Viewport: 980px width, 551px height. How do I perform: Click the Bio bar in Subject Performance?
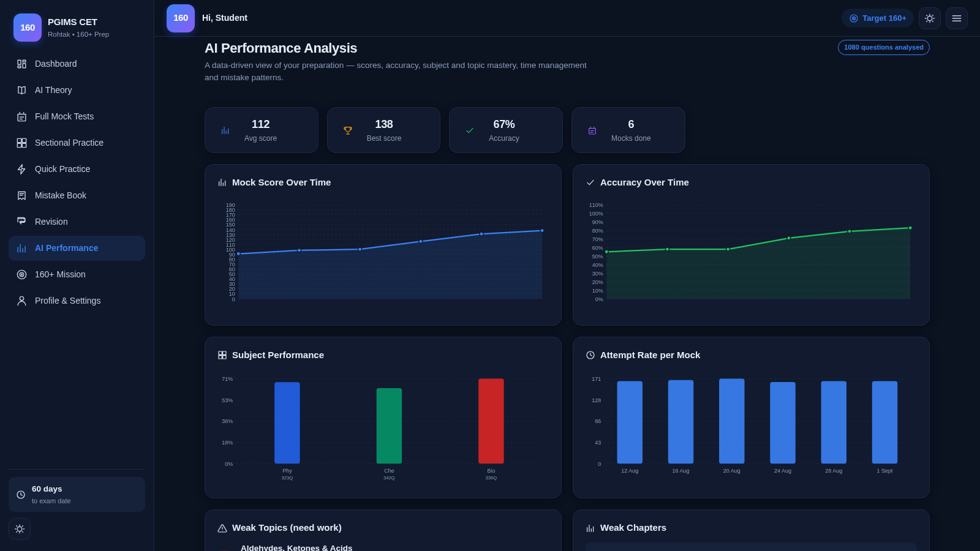click(491, 421)
